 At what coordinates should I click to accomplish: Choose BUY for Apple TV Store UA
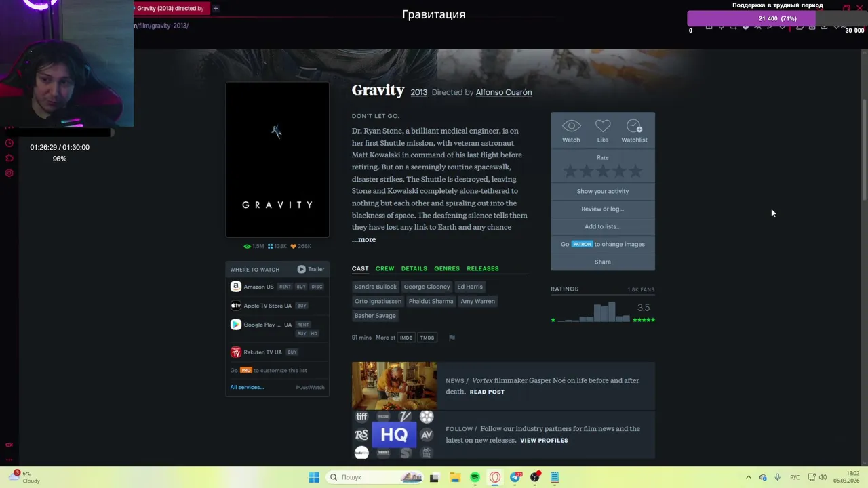coord(301,306)
